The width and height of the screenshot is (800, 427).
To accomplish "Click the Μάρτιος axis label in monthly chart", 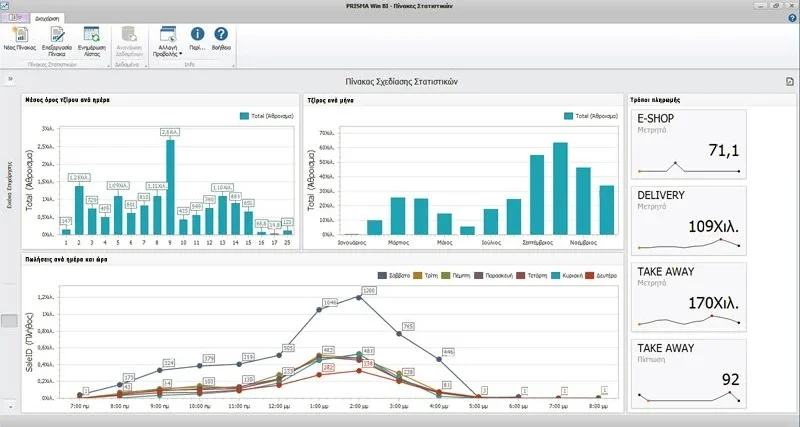I will click(x=400, y=243).
